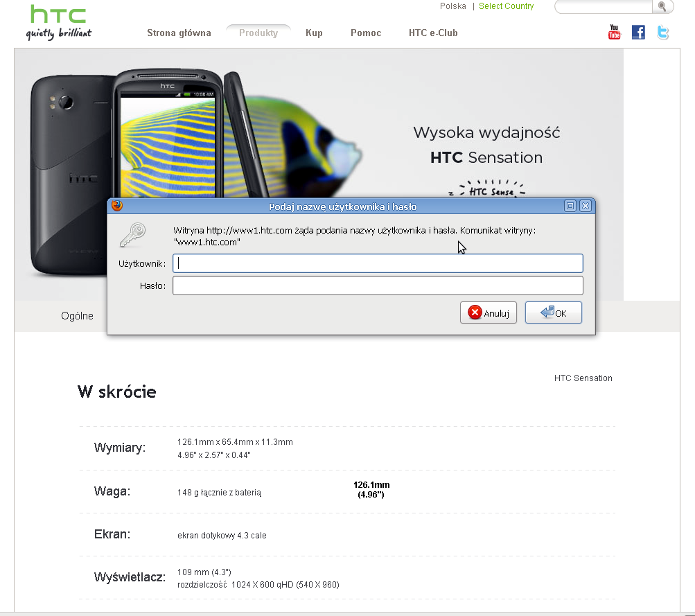Focus the Użytkownik text field

[378, 263]
